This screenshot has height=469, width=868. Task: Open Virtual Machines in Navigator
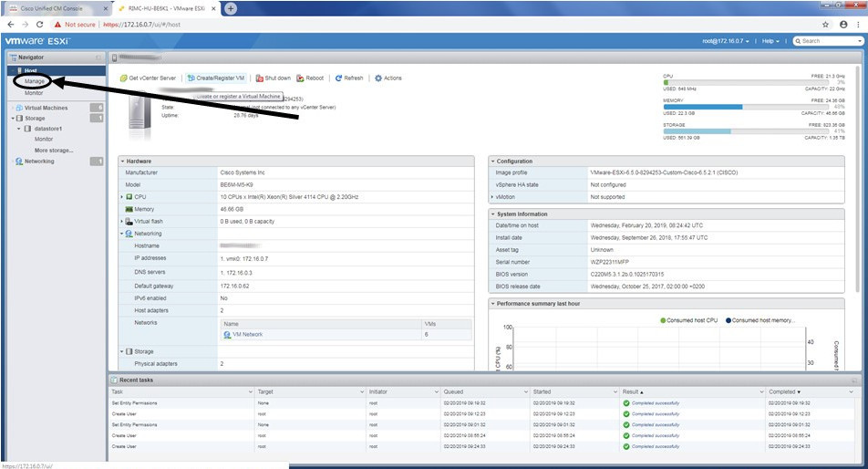(46, 108)
